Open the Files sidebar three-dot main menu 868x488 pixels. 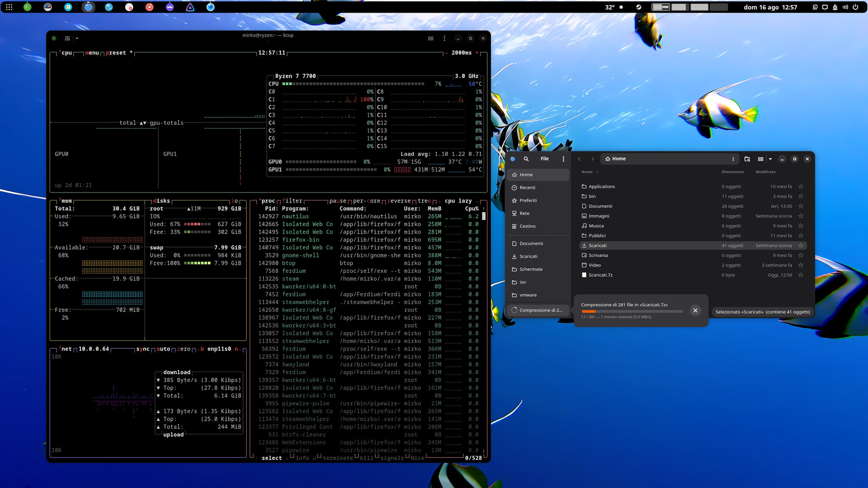pyautogui.click(x=563, y=159)
